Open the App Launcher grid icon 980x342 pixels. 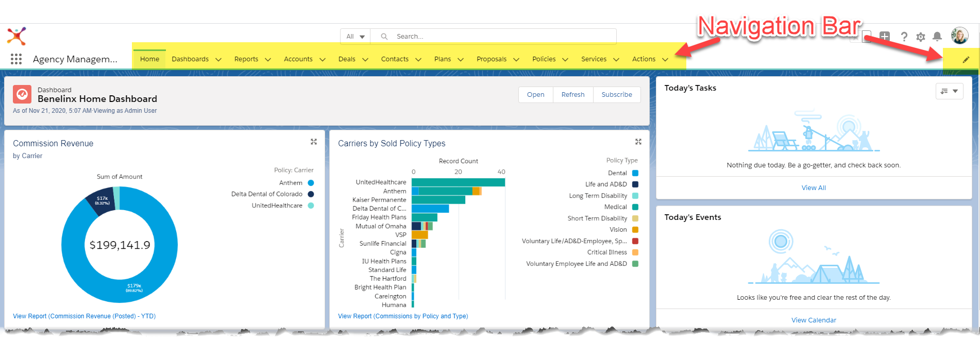[16, 59]
